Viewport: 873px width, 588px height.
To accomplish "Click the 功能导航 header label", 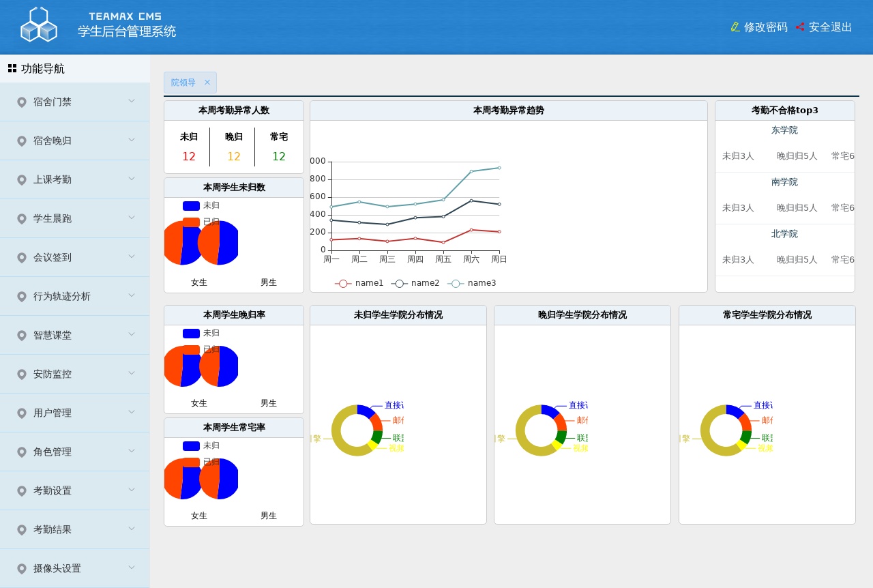I will click(x=43, y=69).
